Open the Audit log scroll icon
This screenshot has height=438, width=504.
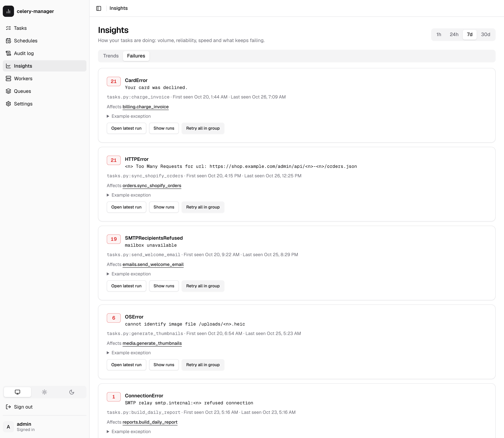[9, 53]
